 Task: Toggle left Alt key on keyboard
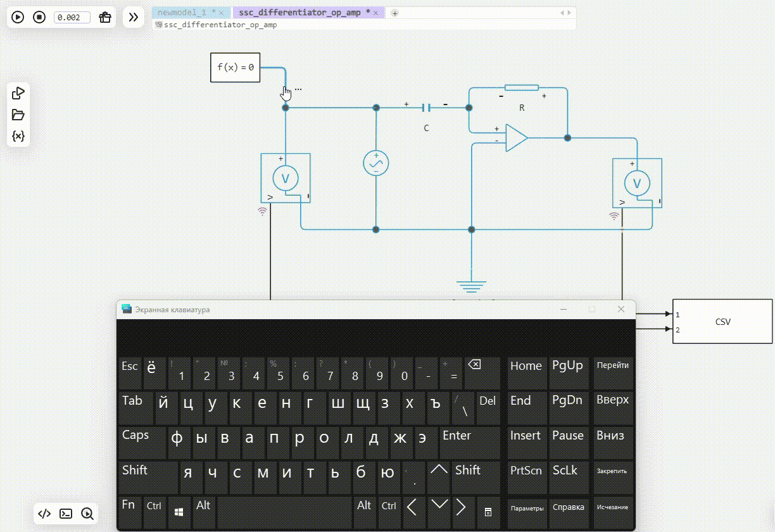click(x=204, y=512)
